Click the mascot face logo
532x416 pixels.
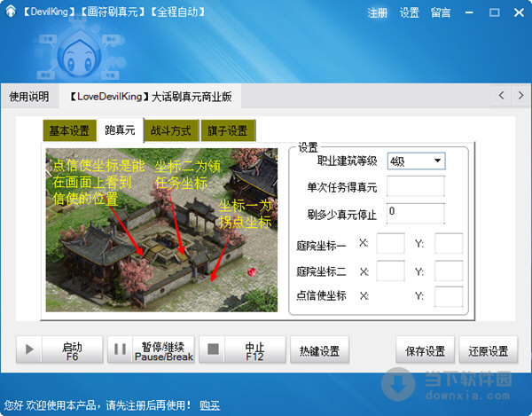[x=80, y=55]
